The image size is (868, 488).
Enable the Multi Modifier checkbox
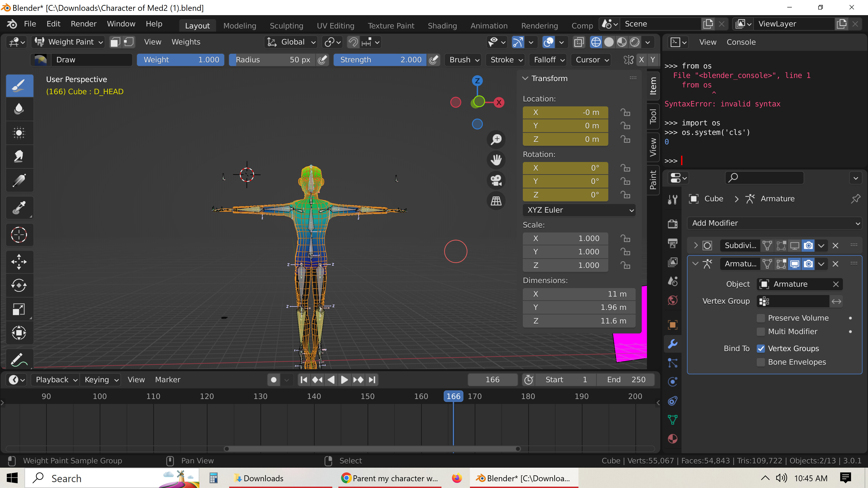(x=761, y=331)
